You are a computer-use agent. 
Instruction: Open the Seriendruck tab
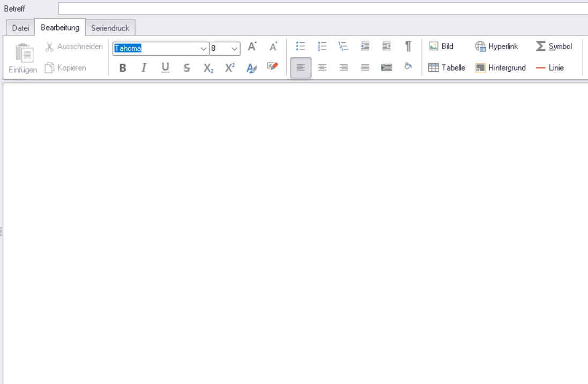click(x=110, y=28)
